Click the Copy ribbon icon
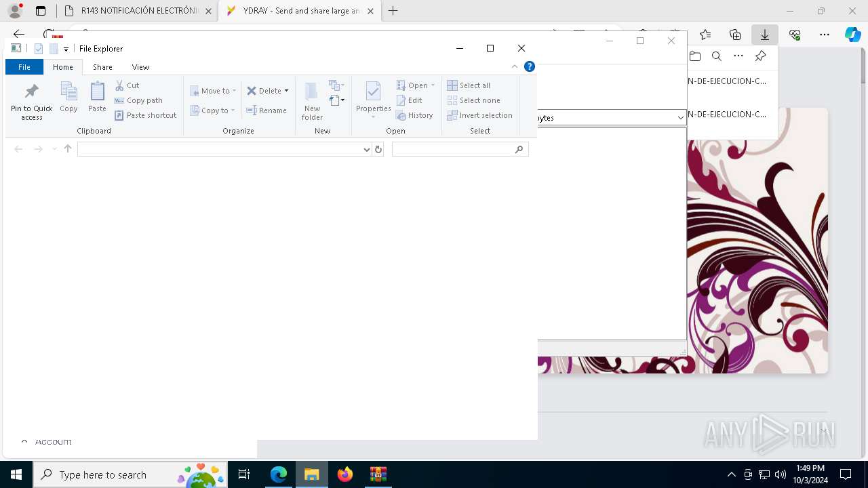Screen dimensions: 868x488 point(68,91)
